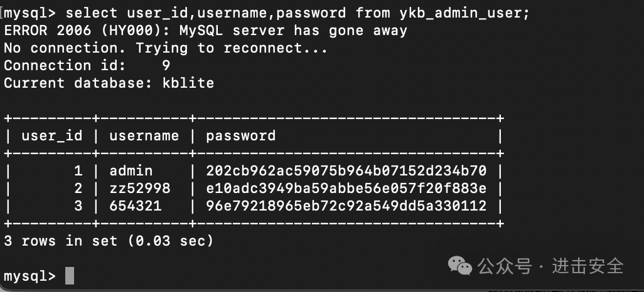Click the Connection id value 9
Viewport: 644px width, 292px height.
[166, 66]
